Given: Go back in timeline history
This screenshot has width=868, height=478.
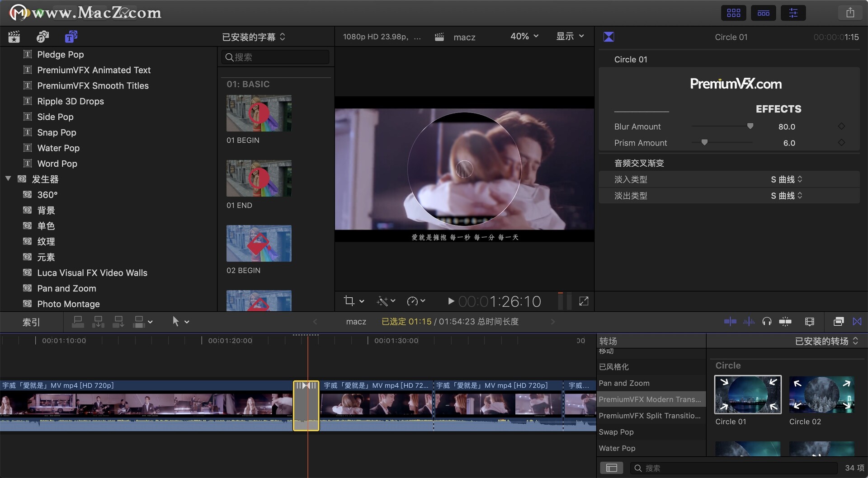Looking at the screenshot, I should click(x=315, y=322).
